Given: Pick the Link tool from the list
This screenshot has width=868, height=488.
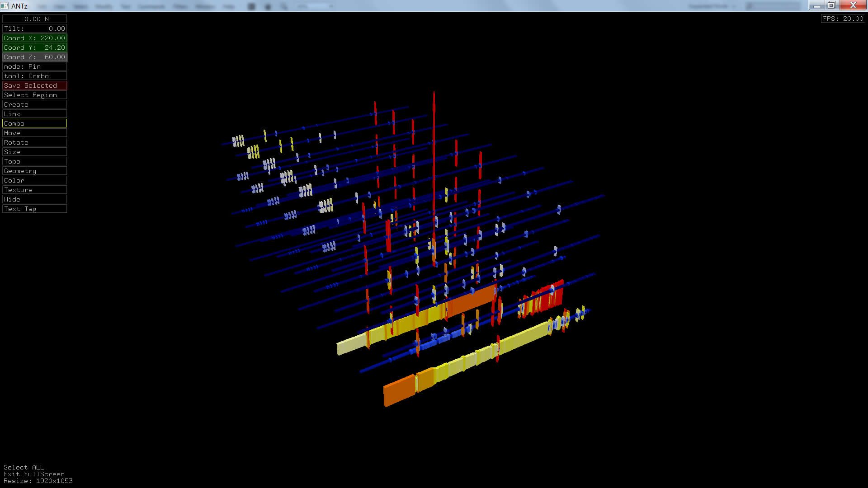Looking at the screenshot, I should (34, 114).
